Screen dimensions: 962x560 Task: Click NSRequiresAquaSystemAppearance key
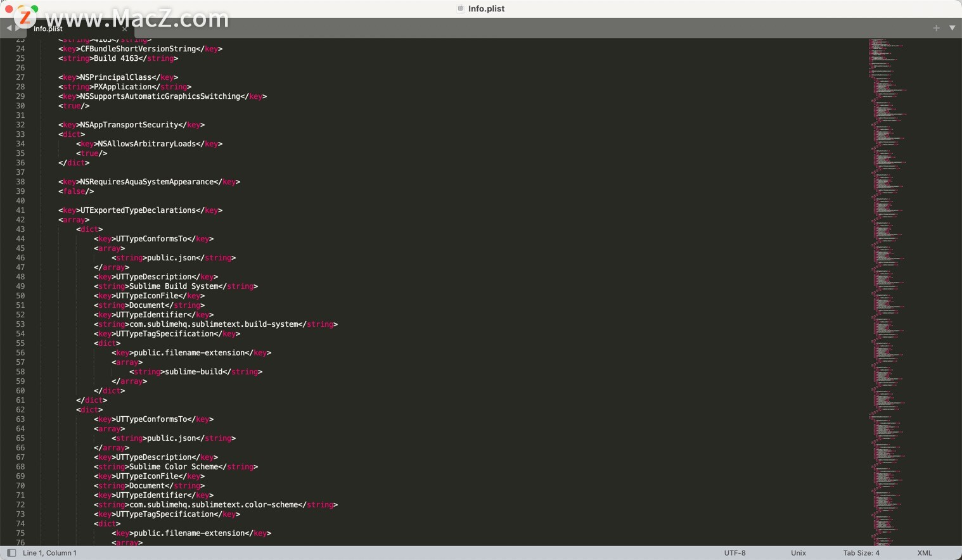click(147, 182)
